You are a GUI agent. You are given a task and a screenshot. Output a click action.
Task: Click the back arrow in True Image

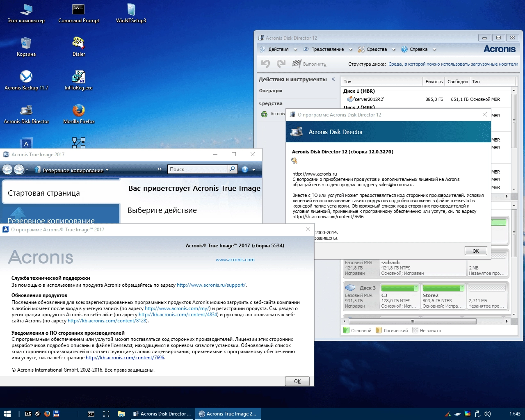pos(7,169)
